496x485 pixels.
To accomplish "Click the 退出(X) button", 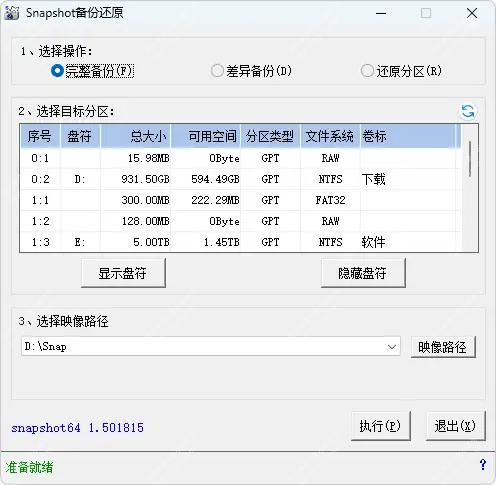I will [x=455, y=426].
